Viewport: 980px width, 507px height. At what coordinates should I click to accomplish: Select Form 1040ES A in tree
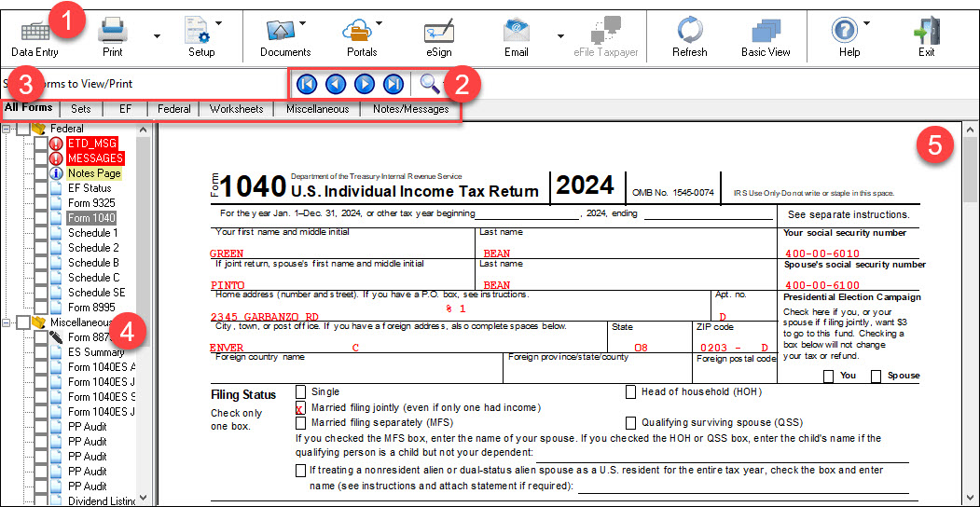point(102,367)
